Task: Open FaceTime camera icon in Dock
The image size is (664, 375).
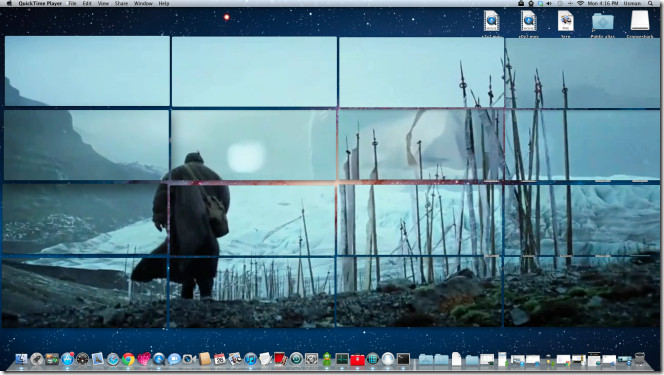Action: click(x=189, y=359)
